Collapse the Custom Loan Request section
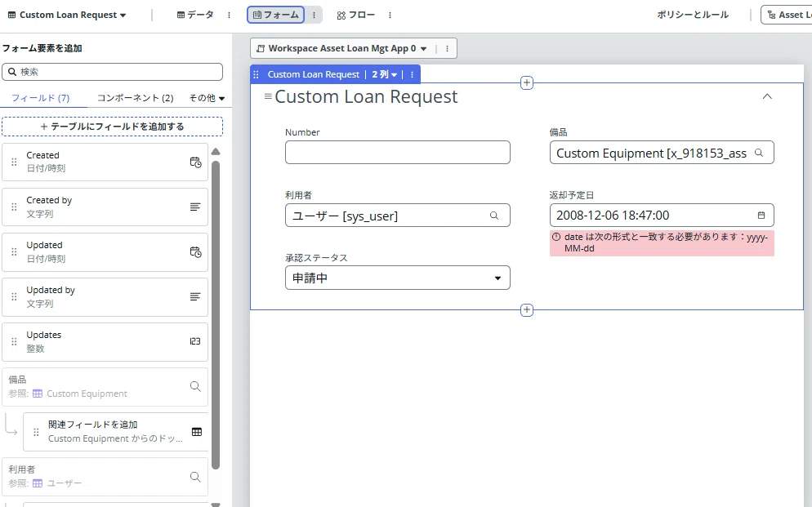 pos(767,96)
